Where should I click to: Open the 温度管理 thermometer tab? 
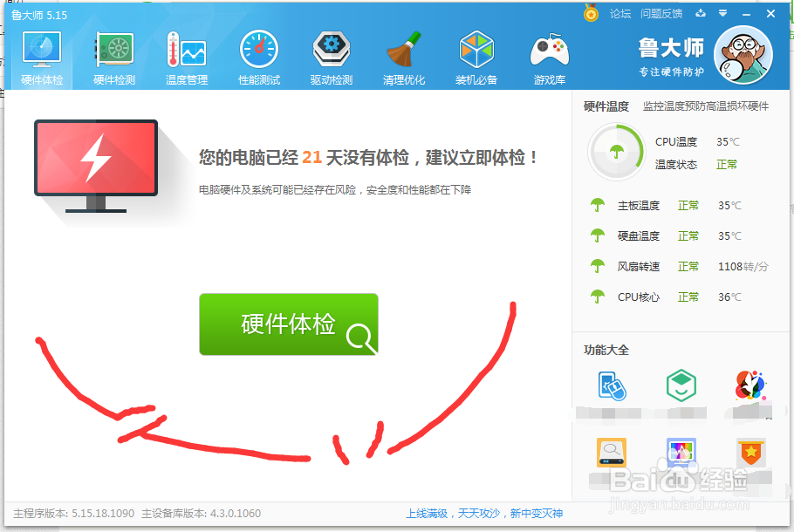[x=187, y=58]
